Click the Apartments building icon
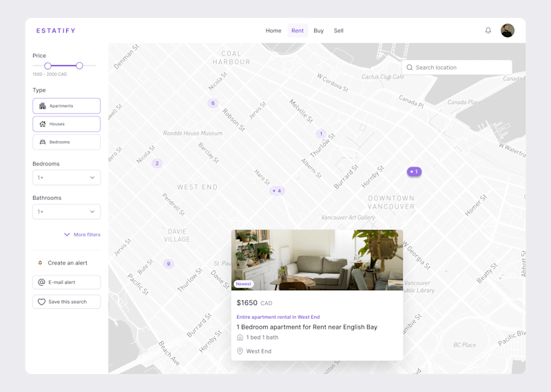Viewport: 551px width, 392px height. (43, 106)
